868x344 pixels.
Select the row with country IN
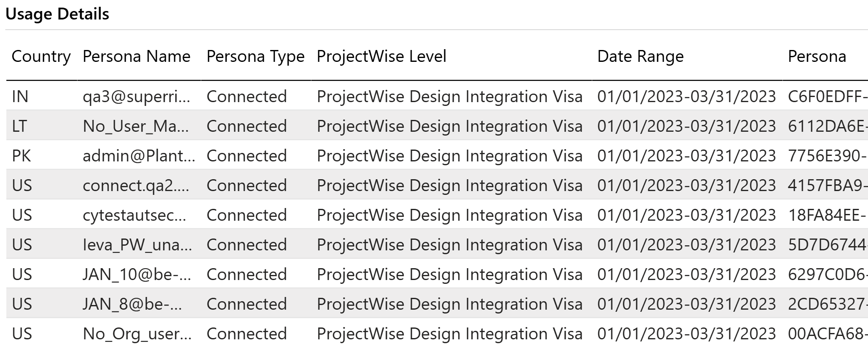(x=437, y=97)
